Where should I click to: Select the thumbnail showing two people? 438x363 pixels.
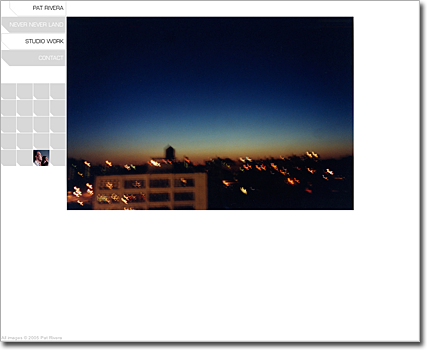[41, 158]
